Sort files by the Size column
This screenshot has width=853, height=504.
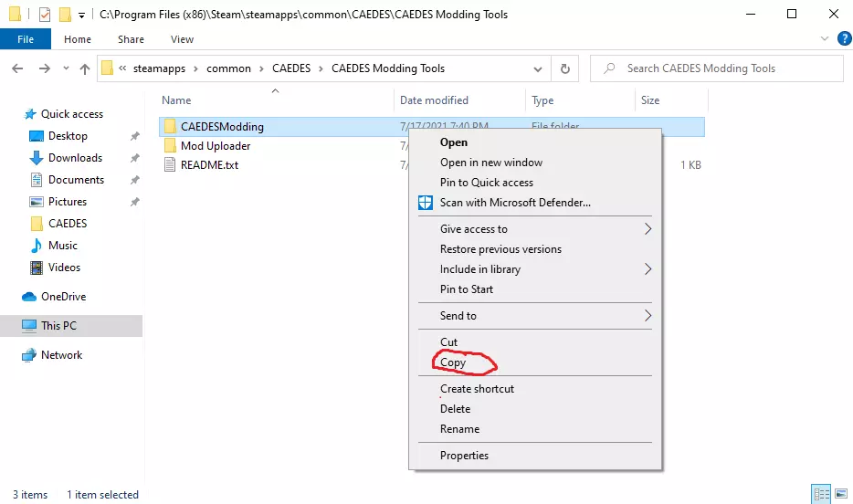click(x=650, y=100)
